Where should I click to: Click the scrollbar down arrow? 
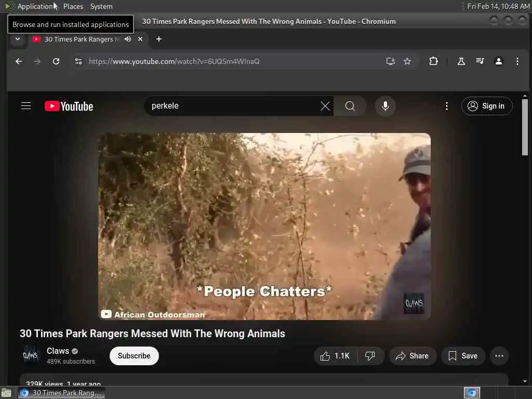pyautogui.click(x=525, y=381)
